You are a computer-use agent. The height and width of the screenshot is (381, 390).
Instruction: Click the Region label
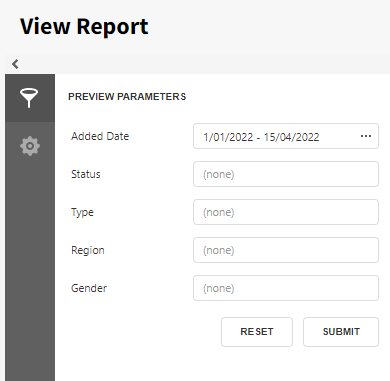pyautogui.click(x=88, y=250)
